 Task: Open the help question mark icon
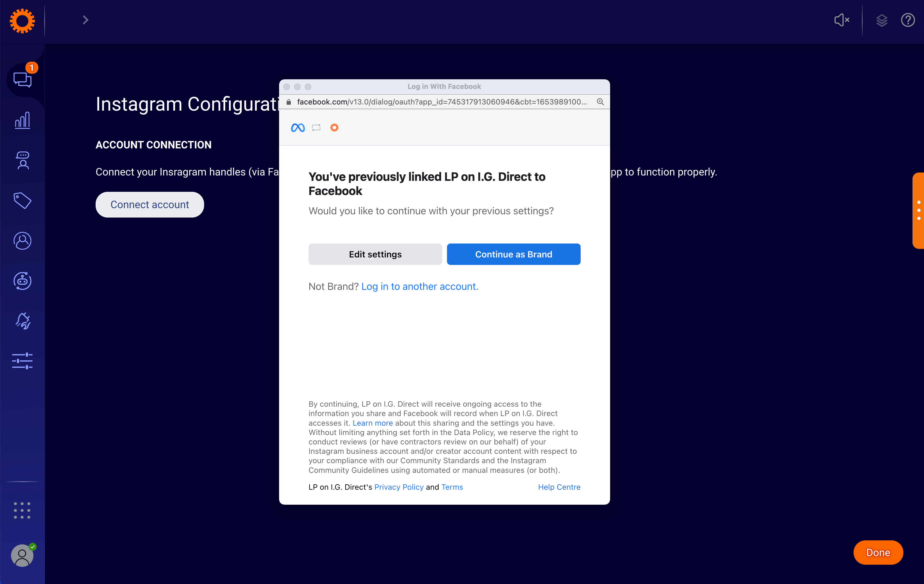tap(908, 20)
